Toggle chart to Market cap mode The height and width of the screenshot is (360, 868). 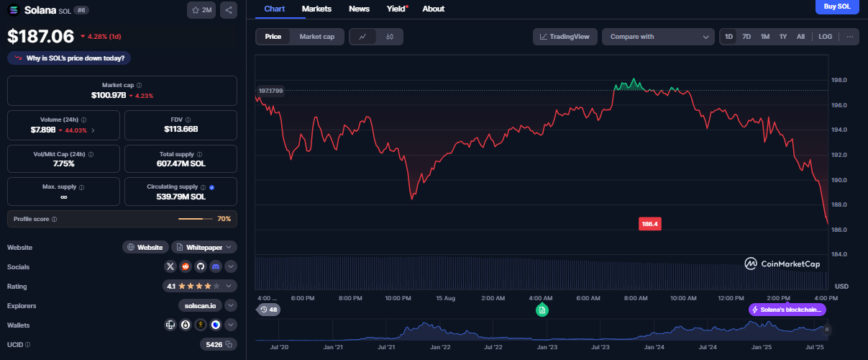coord(317,37)
